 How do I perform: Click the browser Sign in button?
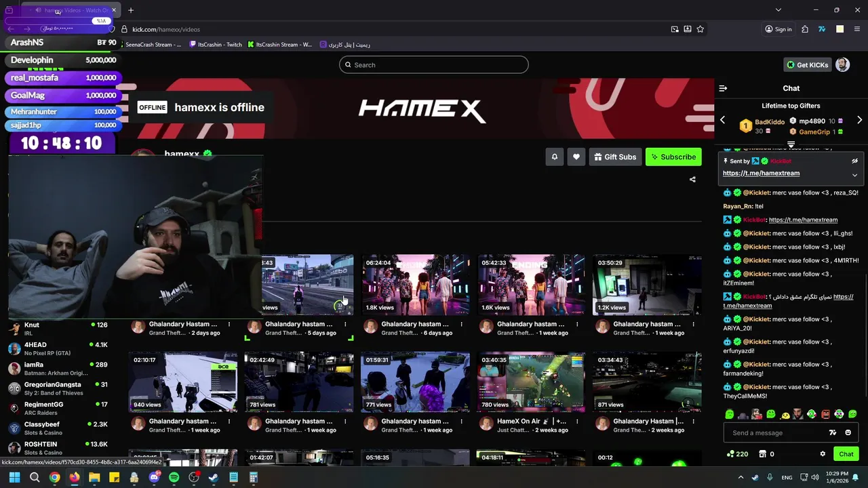(x=778, y=29)
